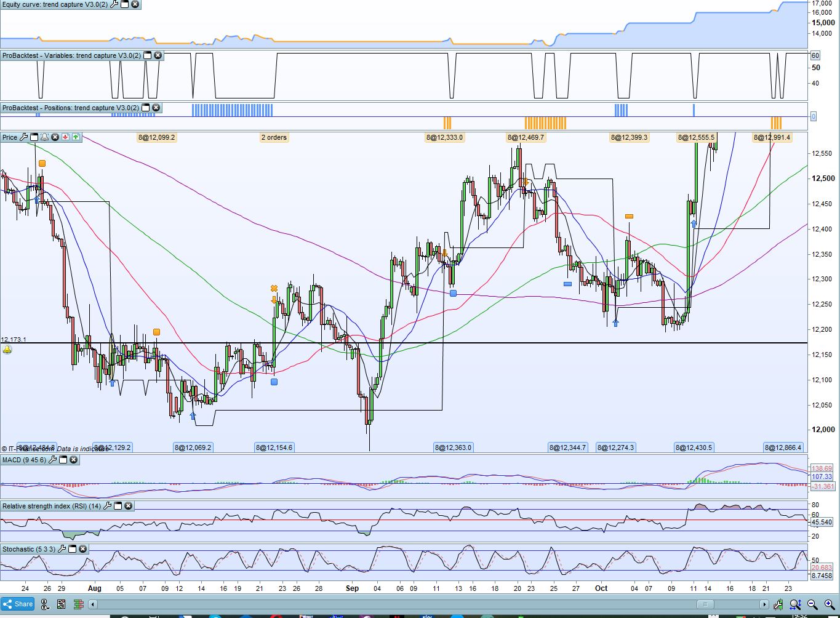840x618 pixels.
Task: Click the Share button
Action: coord(18,604)
